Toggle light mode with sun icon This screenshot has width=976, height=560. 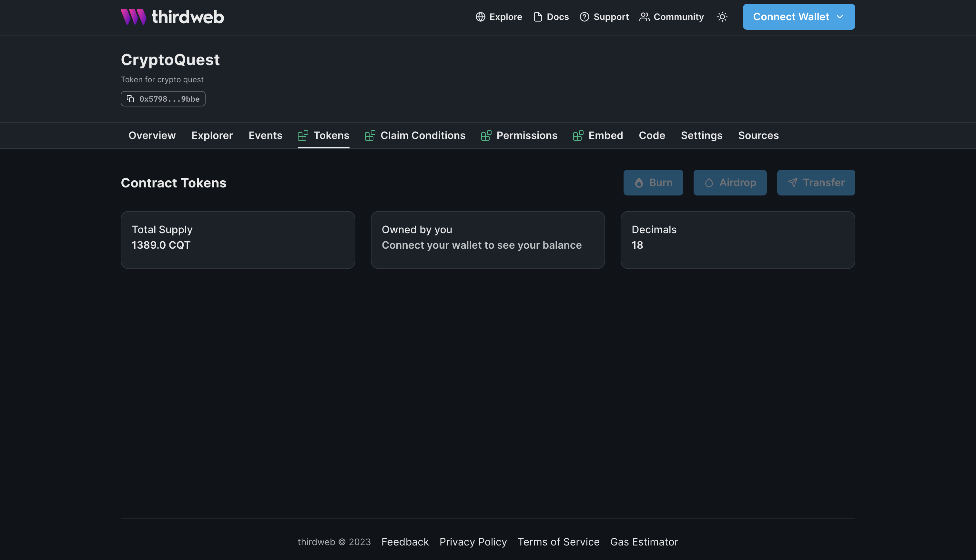tap(722, 17)
